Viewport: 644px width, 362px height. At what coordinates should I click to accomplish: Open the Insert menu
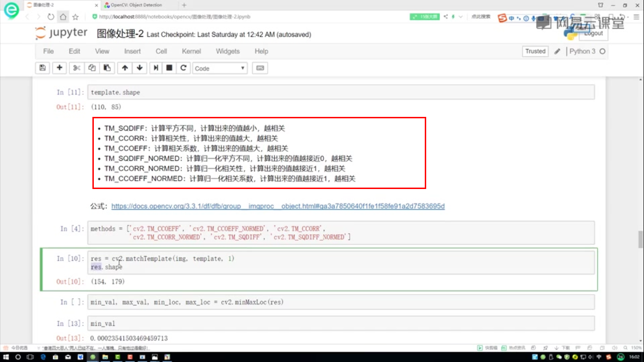click(132, 51)
